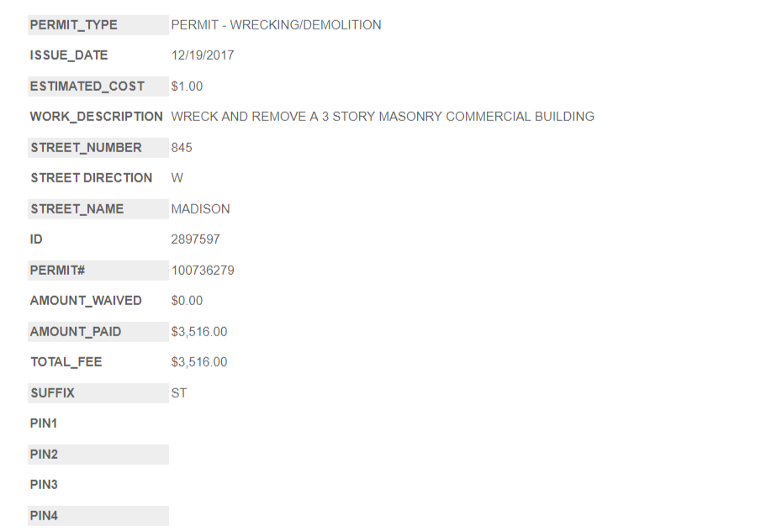Click the ID value 2897597
Viewport: 782px width, 532px height.
point(195,240)
